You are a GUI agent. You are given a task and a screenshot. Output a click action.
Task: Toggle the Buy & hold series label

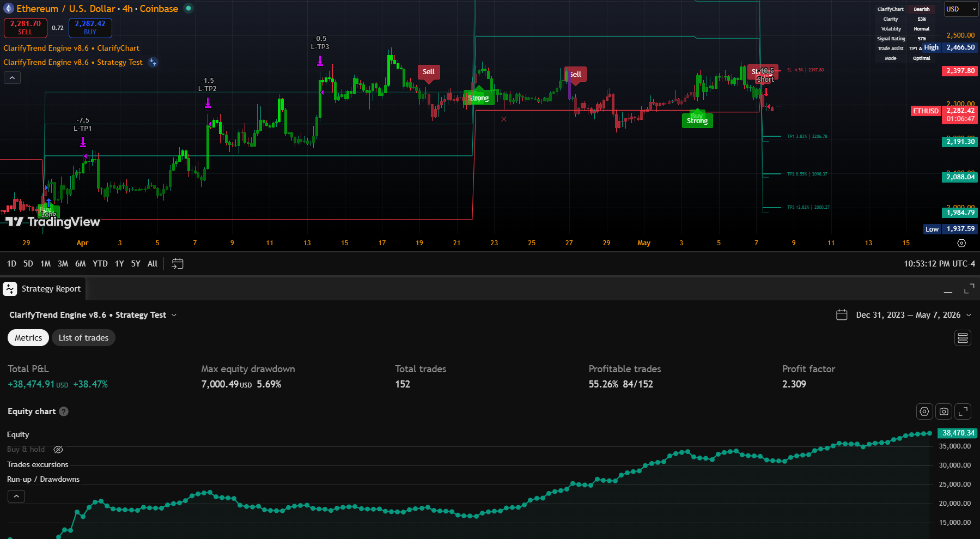(26, 450)
